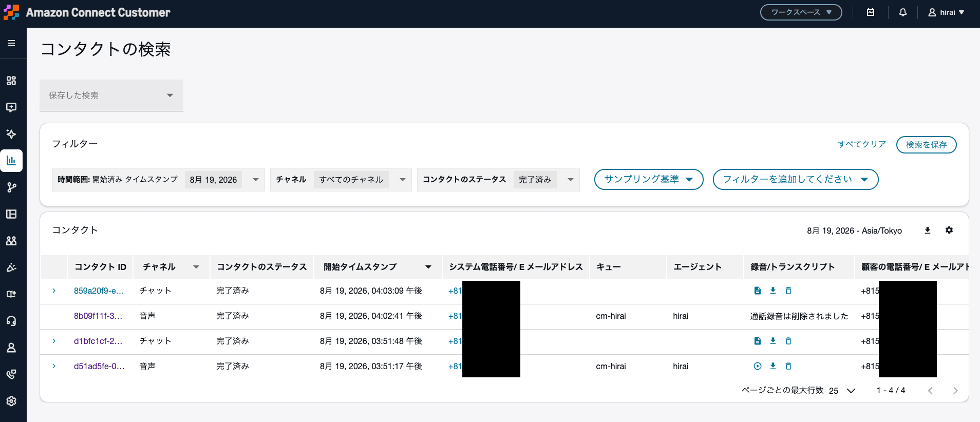Click 04:03:09 timestamp cell
980x422 pixels.
tap(371, 291)
